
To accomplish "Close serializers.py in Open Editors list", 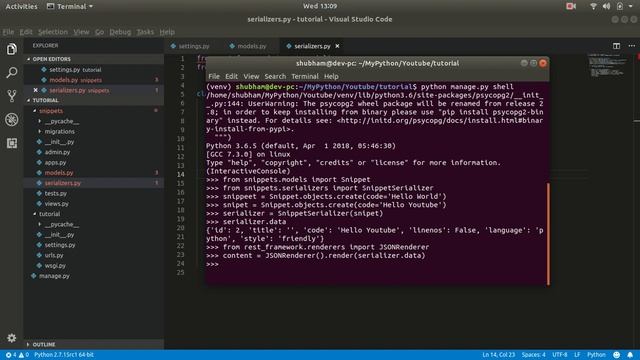I will click(35, 90).
